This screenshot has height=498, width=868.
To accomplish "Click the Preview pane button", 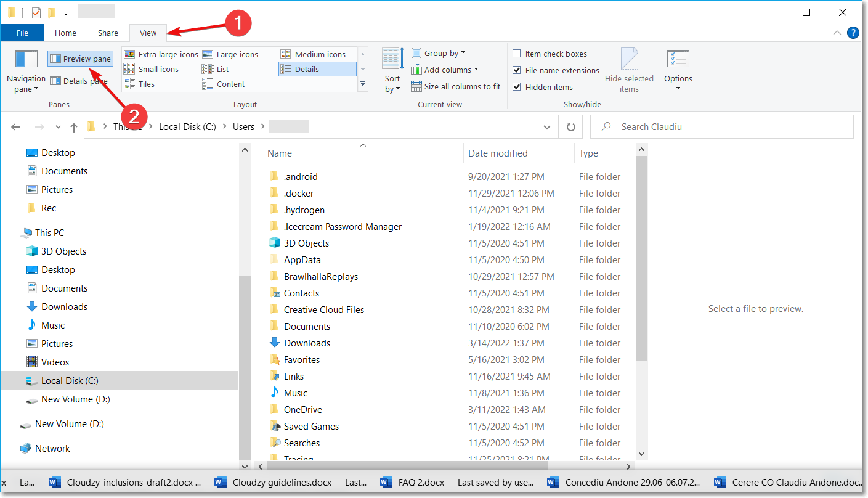I will point(81,59).
